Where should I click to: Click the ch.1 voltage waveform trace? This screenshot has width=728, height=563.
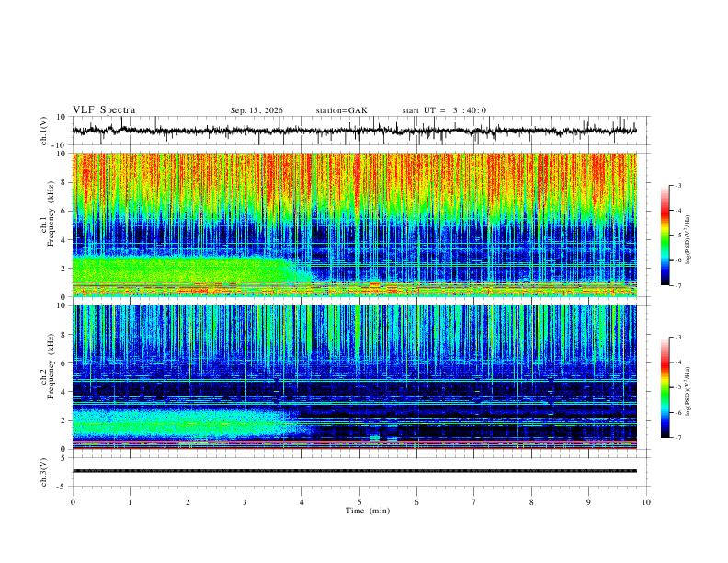click(355, 131)
